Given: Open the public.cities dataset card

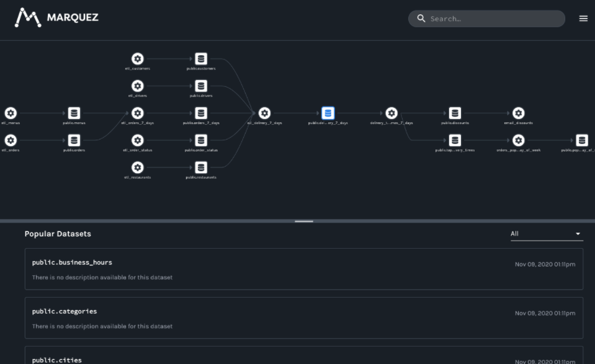Looking at the screenshot, I should pos(304,355).
